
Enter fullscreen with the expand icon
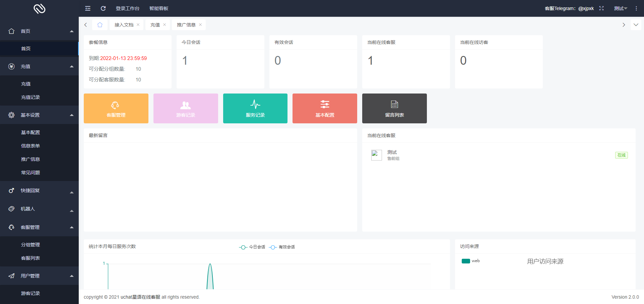coord(601,8)
